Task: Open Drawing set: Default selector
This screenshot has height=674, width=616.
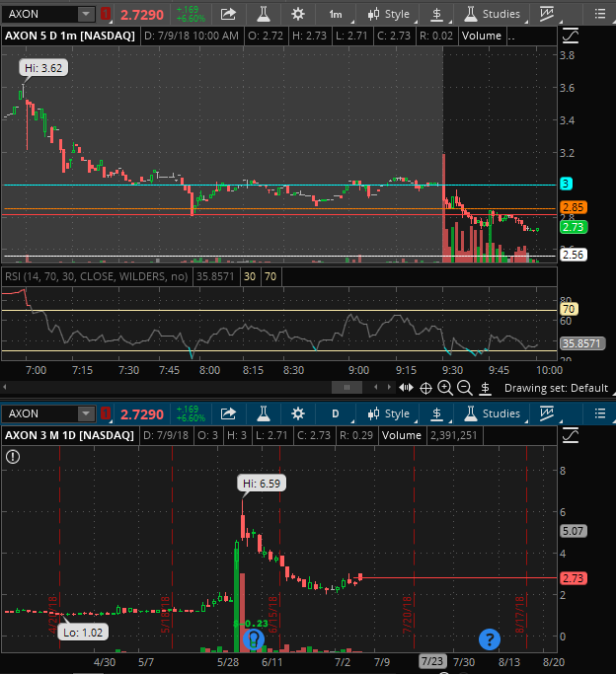Action: pyautogui.click(x=556, y=388)
